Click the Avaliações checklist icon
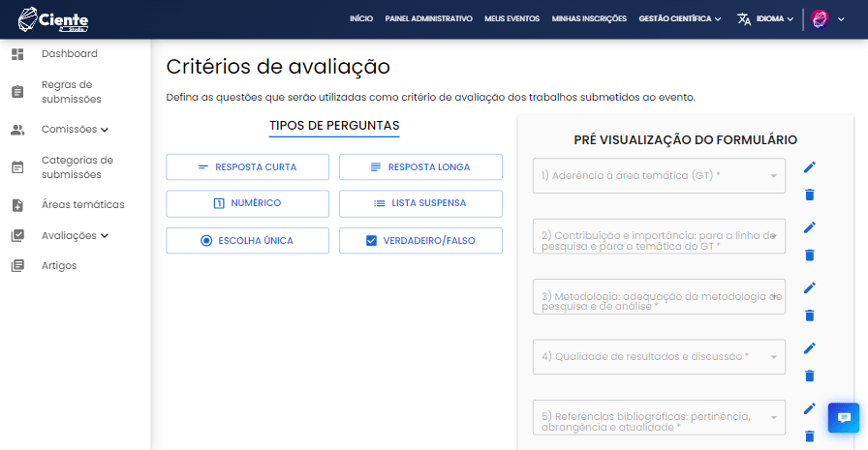868x450 pixels. tap(17, 235)
